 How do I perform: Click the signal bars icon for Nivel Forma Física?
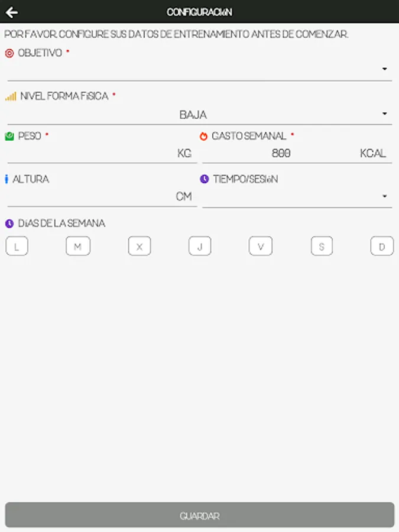point(11,96)
